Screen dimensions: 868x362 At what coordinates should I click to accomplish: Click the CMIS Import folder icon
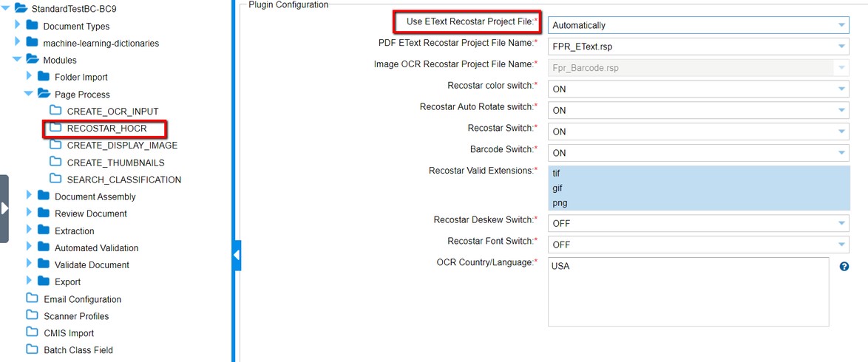coord(32,332)
